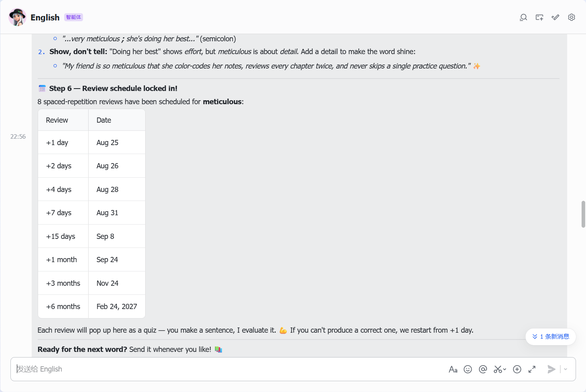Open dropdown arrow beside scissors icon
This screenshot has height=392, width=586.
point(505,369)
